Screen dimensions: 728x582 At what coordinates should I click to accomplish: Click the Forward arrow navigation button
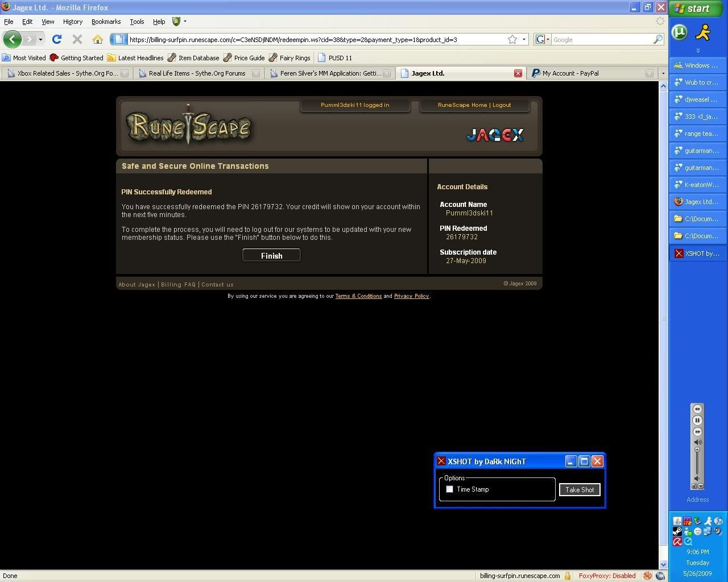click(30, 39)
